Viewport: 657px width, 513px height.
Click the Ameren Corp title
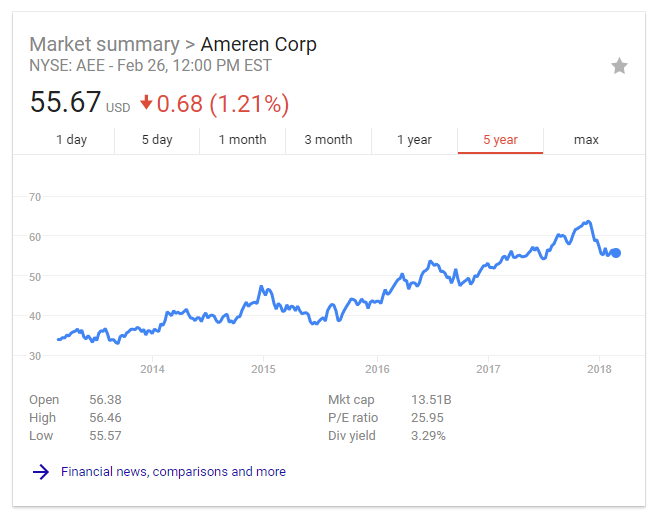[x=258, y=45]
